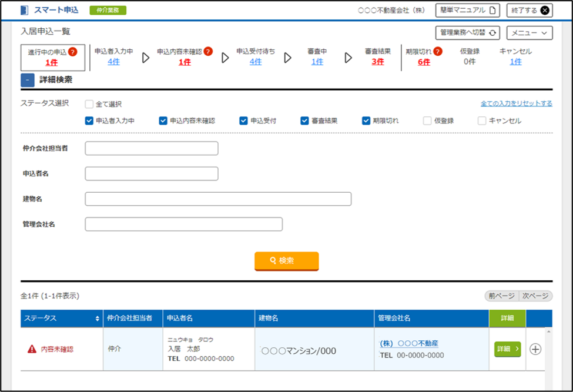Uncheck the 審査結果 status checkbox

[x=304, y=120]
